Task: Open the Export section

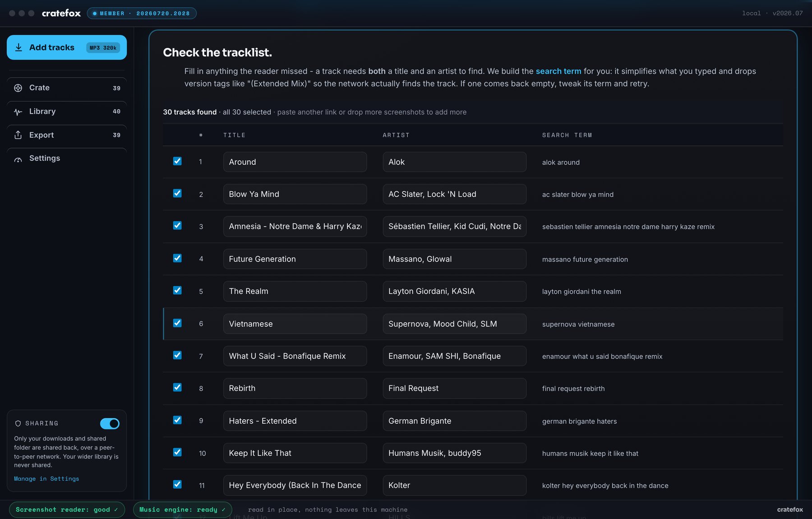Action: (x=67, y=135)
